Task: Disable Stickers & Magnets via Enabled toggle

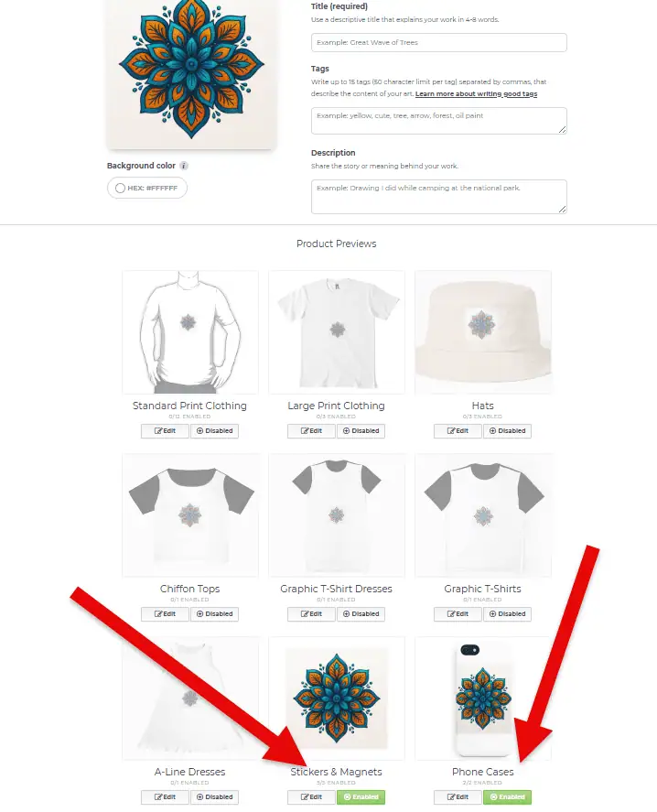Action: (361, 797)
